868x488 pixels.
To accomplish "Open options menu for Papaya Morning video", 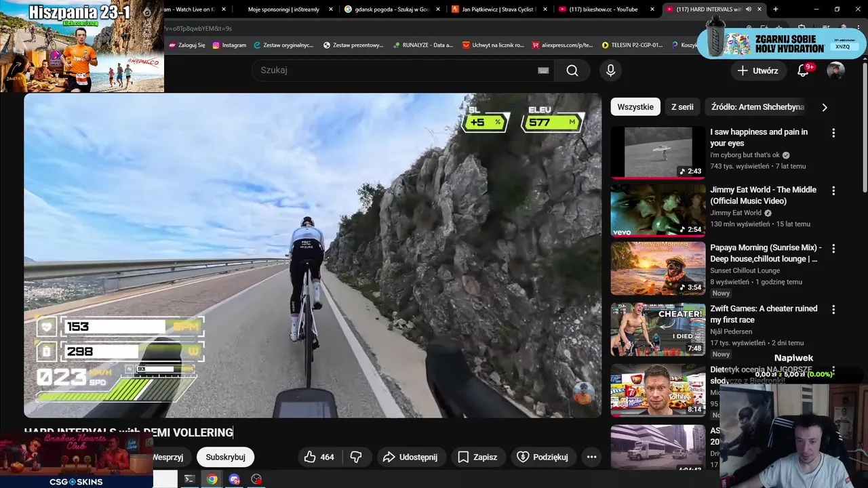I will click(x=833, y=249).
